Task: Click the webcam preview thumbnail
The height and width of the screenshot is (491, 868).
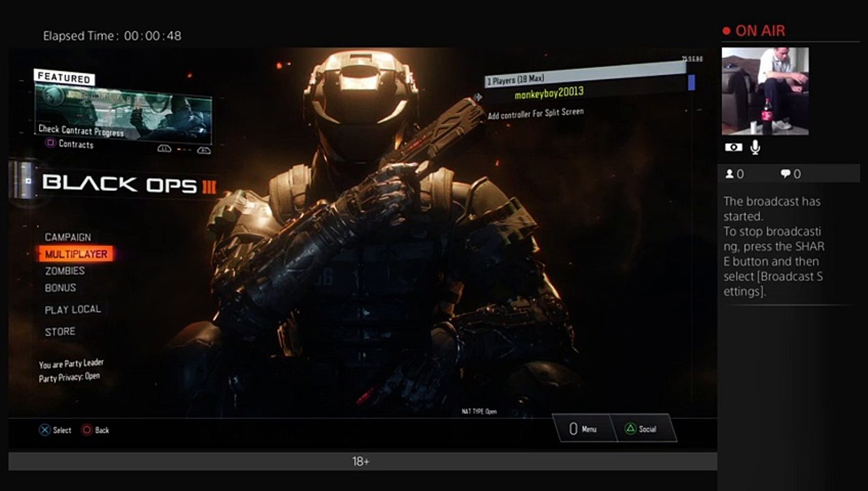Action: click(x=765, y=91)
